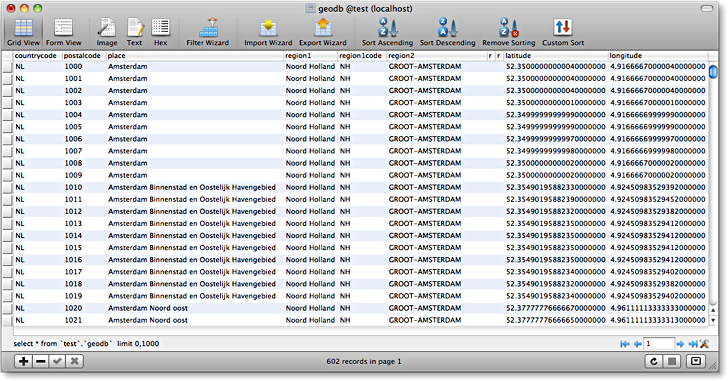Click Noord Holland in row 1015
728x381 pixels.
310,248
